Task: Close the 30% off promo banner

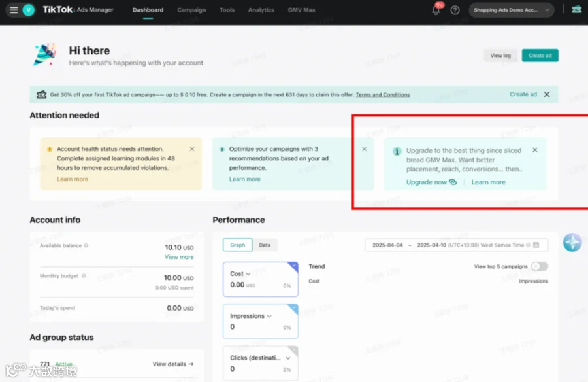Action: [547, 94]
